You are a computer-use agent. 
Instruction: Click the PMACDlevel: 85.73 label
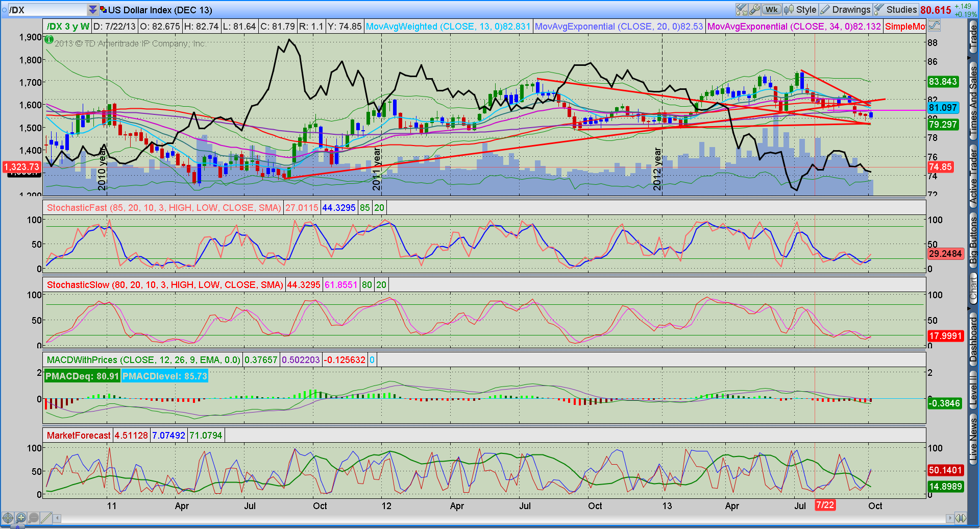tap(165, 376)
